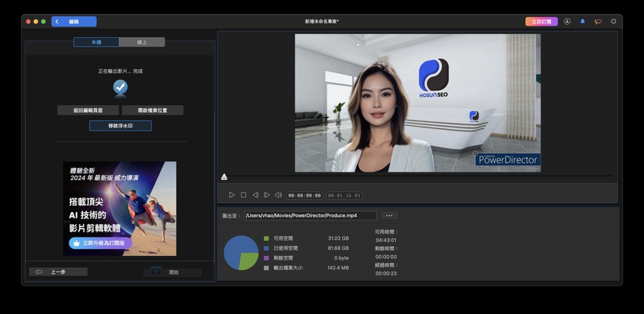Image resolution: width=644 pixels, height=314 pixels.
Task: Switch to the 線上 tab
Action: pos(142,43)
